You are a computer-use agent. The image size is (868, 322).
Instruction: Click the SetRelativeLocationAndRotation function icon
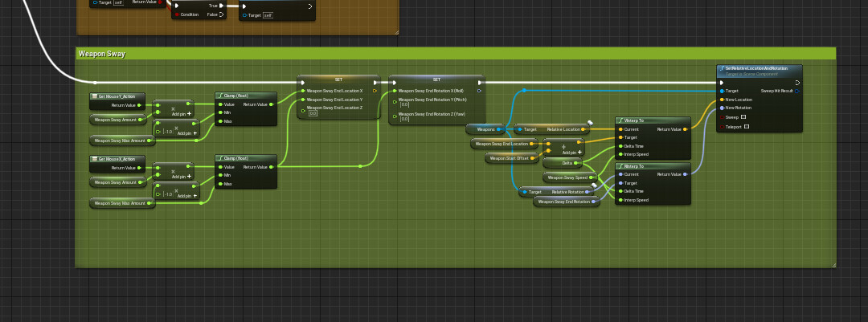pyautogui.click(x=722, y=68)
